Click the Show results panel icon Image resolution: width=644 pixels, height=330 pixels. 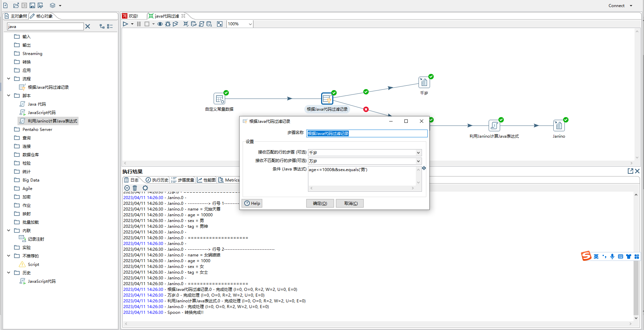pyautogui.click(x=220, y=24)
